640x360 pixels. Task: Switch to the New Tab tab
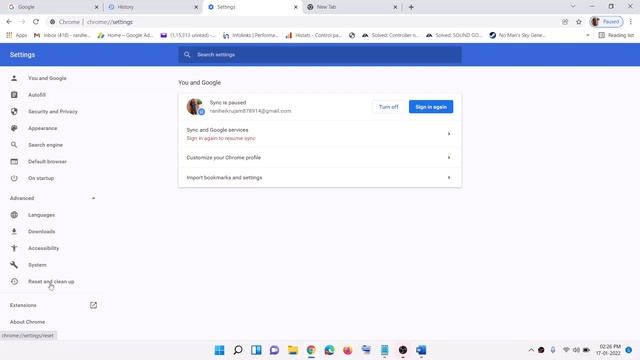click(x=351, y=7)
